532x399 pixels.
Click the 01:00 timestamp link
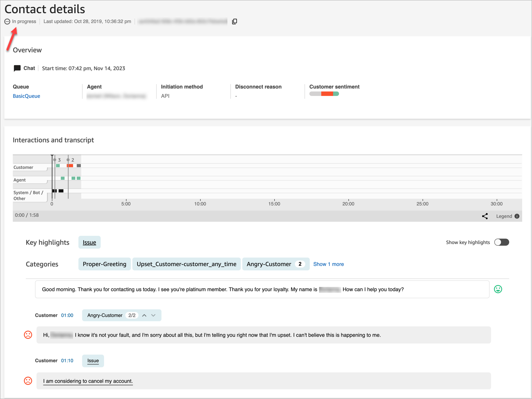coord(67,315)
